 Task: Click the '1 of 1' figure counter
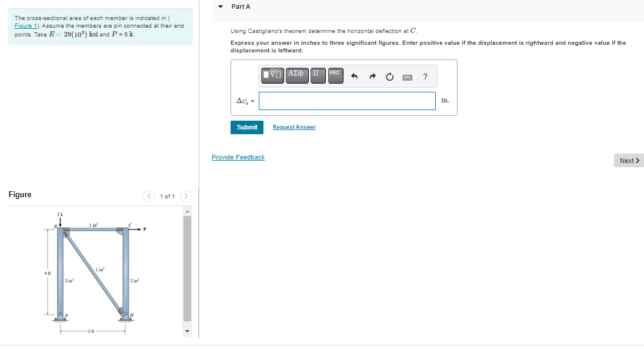(167, 197)
